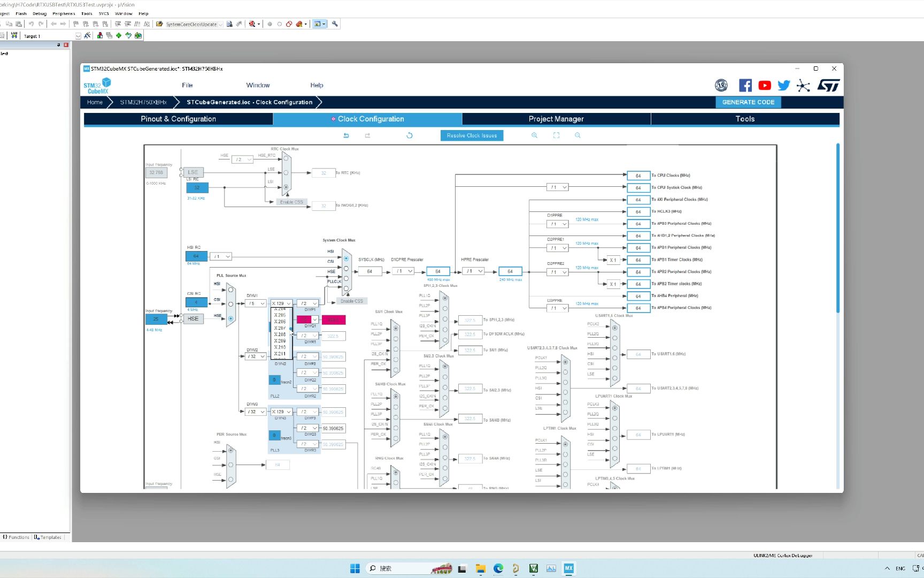Image resolution: width=924 pixels, height=578 pixels.
Task: Click µVision start debug session icon
Action: (252, 24)
